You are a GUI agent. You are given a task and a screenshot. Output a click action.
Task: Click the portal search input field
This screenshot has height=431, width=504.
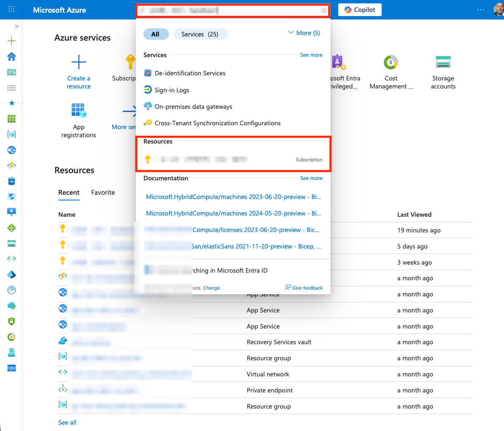pos(232,10)
